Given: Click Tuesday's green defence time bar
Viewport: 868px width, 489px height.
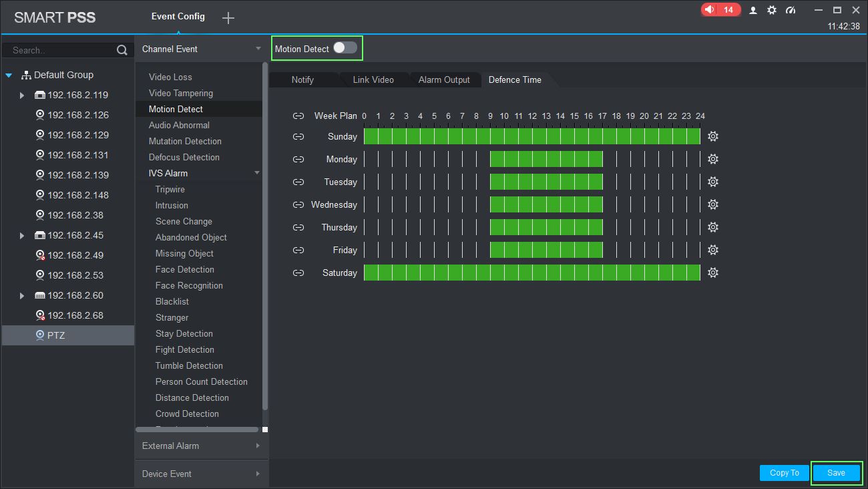Looking at the screenshot, I should [x=546, y=182].
